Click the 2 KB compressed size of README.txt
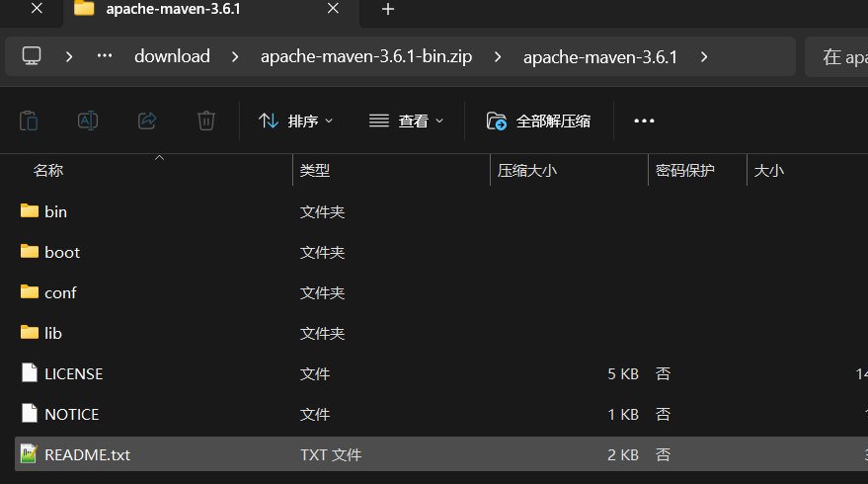 pos(623,454)
